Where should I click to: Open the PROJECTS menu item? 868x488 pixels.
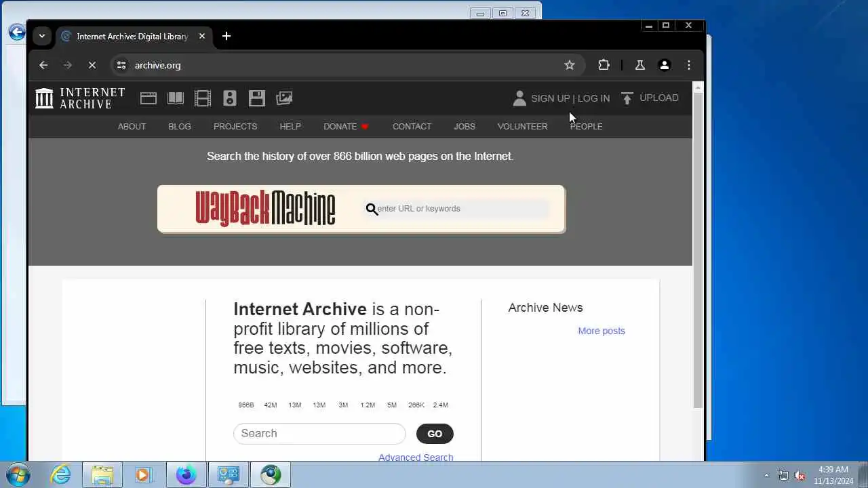(235, 127)
